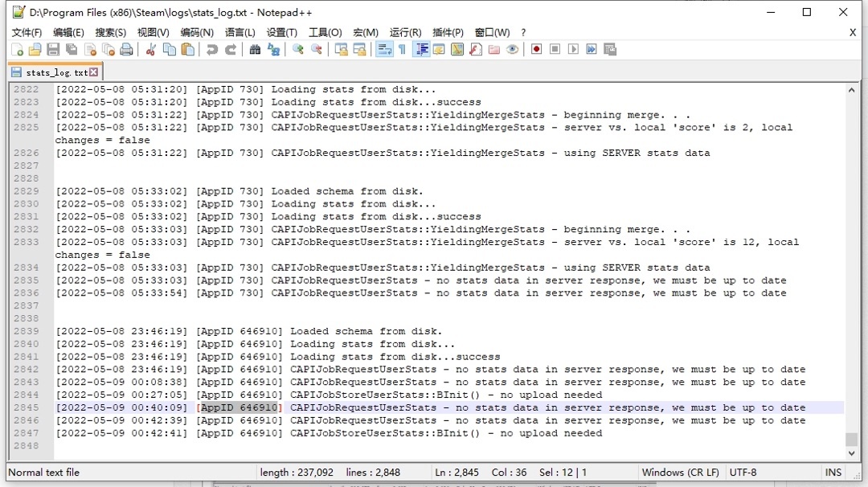The height and width of the screenshot is (487, 868).
Task: Open the 工具(O) menu
Action: (325, 33)
